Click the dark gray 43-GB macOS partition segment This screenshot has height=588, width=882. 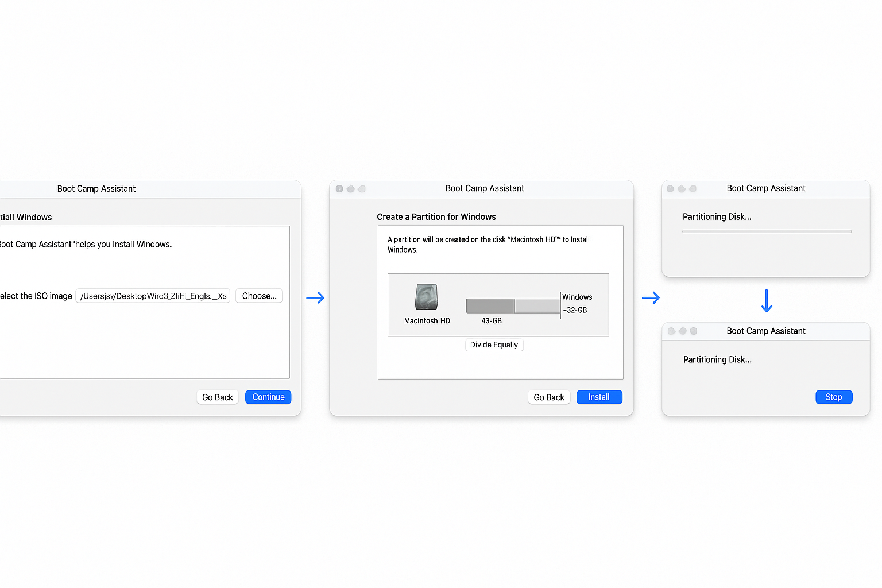pos(490,306)
